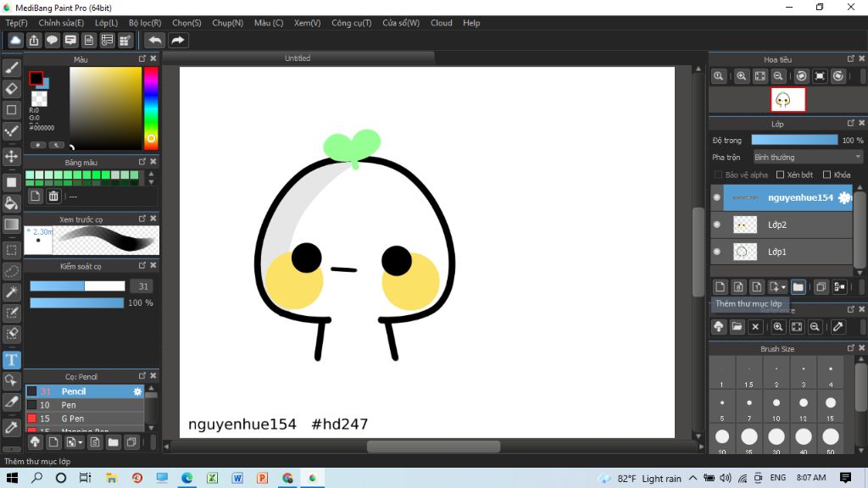Click the Help menu
Image resolution: width=868 pixels, height=488 pixels.
(x=471, y=23)
